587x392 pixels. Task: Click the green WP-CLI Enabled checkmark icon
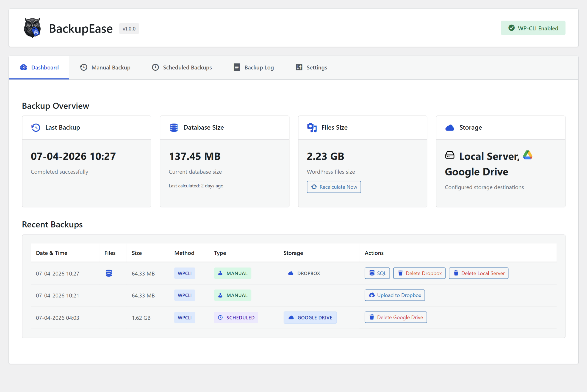(x=511, y=28)
